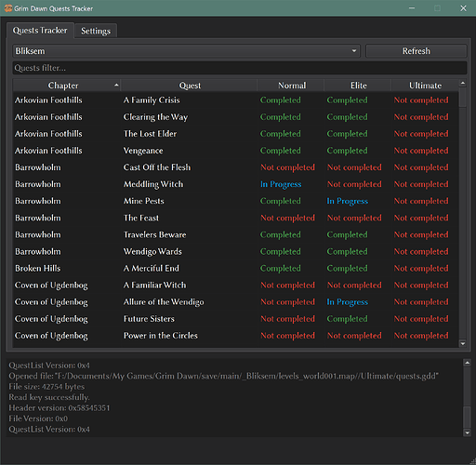Click Coven of Ugdenbog in Future Sisters row
Viewport: 476px width, 465px height.
tap(51, 319)
